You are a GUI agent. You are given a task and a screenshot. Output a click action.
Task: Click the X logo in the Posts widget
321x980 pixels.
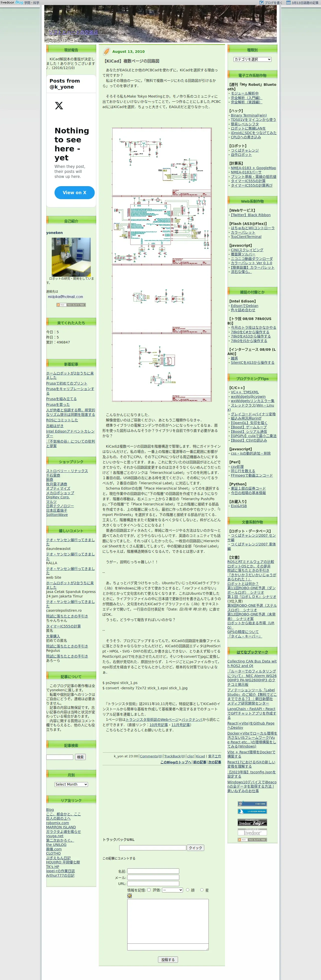[59, 105]
